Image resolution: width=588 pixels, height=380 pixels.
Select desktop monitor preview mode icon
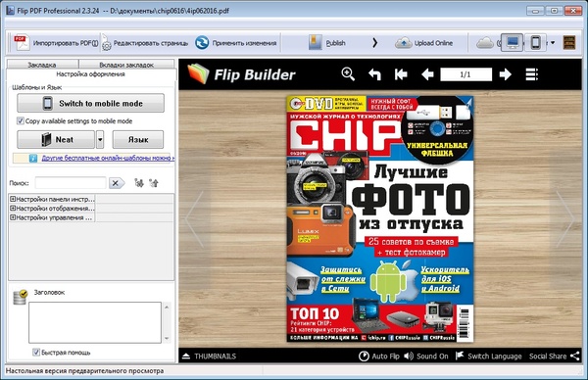click(512, 42)
